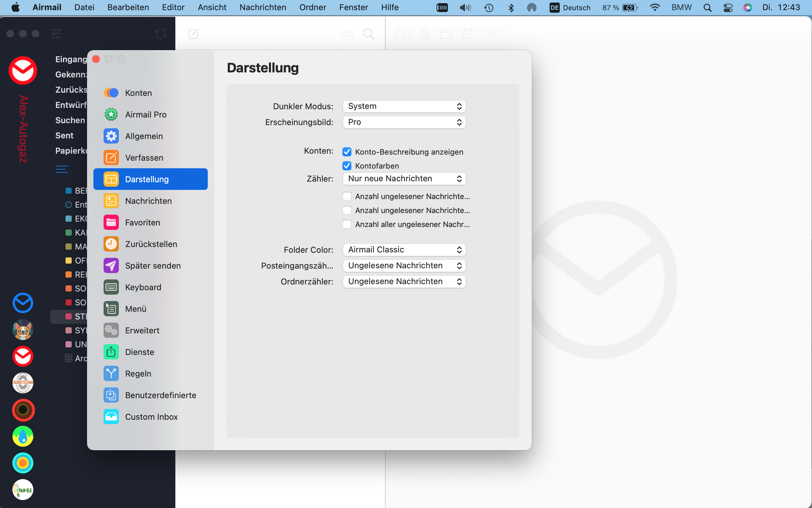Open the Custom Inbox preferences section

151,417
